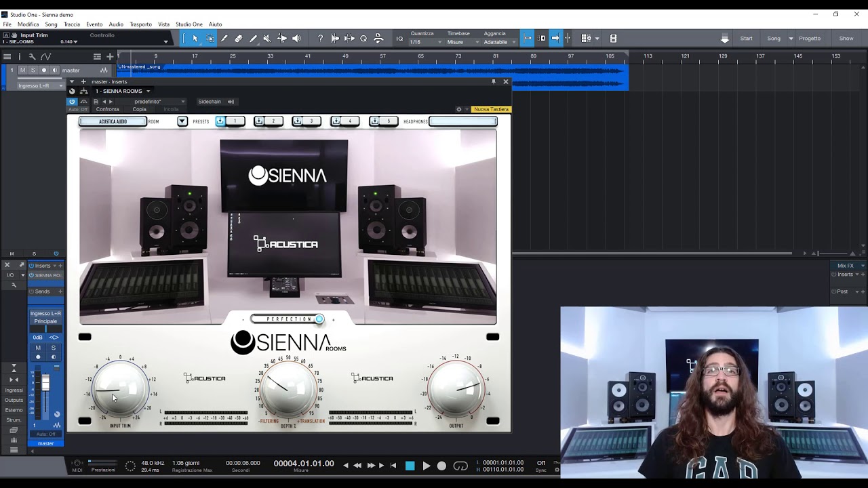Open the track inspector 'i' icon

[x=19, y=56]
